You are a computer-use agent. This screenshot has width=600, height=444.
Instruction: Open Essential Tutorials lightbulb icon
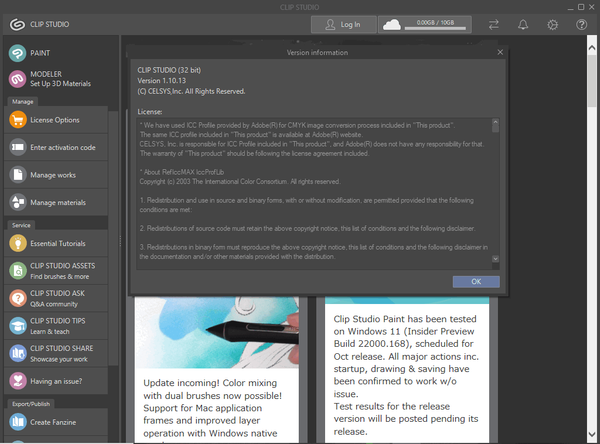tap(18, 243)
